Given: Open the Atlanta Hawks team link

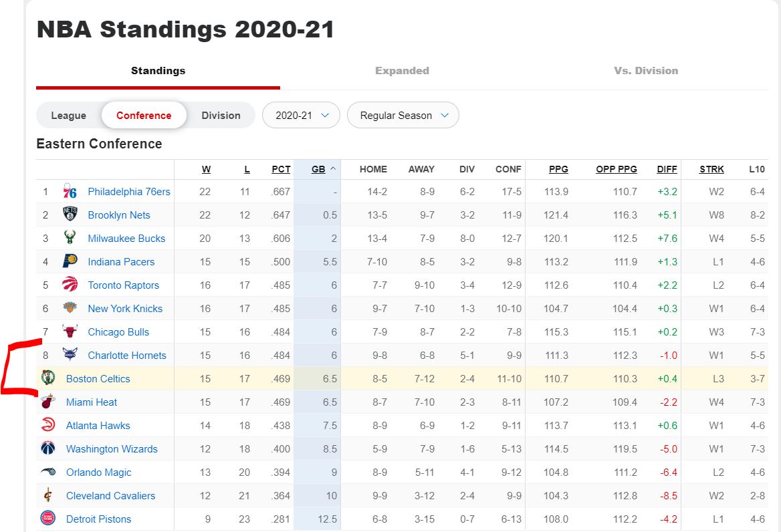Looking at the screenshot, I should click(x=98, y=426).
